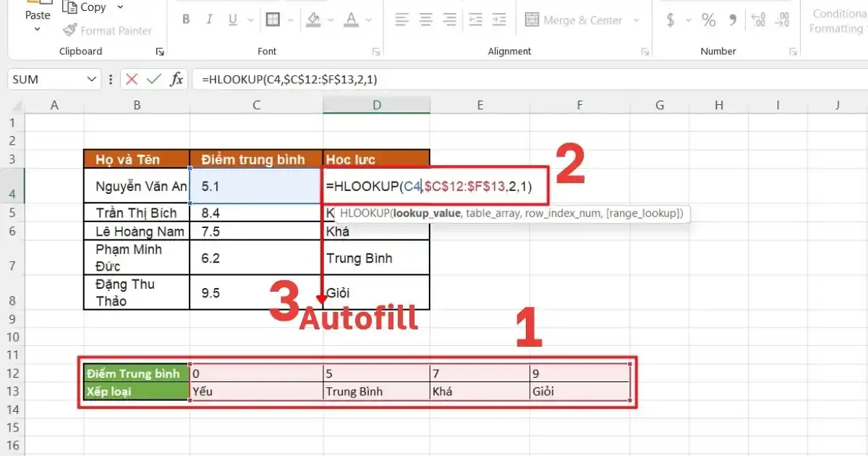Apply the Fill Color bucket
The image size is (868, 456).
click(x=314, y=20)
